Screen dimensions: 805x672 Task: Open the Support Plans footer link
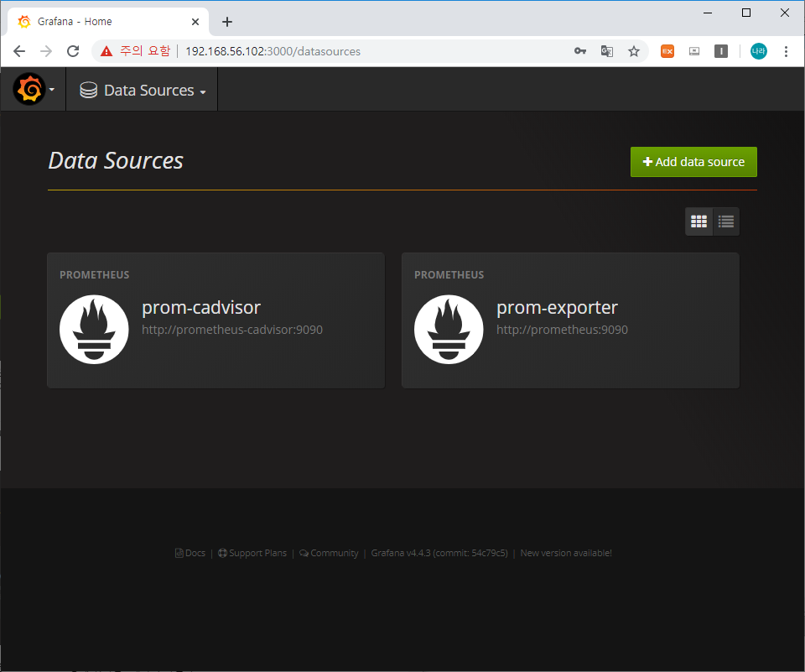point(252,553)
